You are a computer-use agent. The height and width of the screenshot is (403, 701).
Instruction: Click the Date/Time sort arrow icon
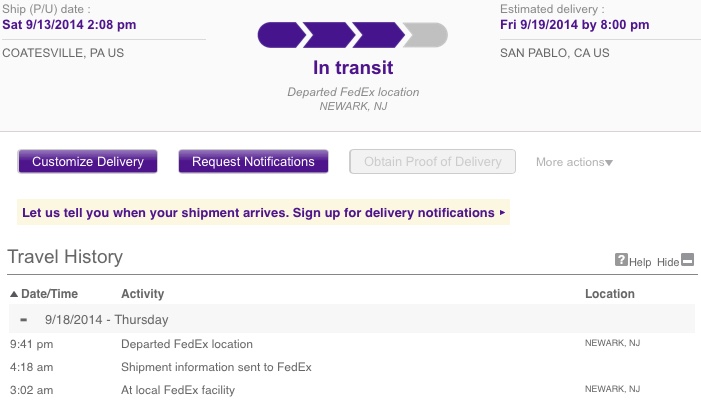pos(14,294)
